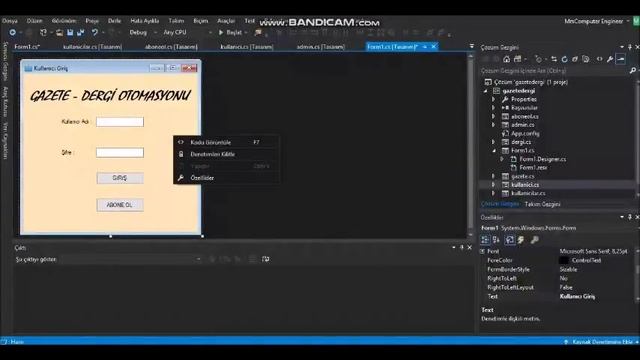This screenshot has width=640, height=360.
Task: Click the View Code angle-brackets icon
Action: click(600, 59)
